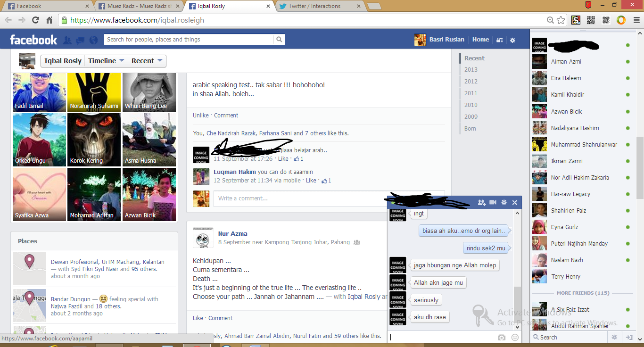Open chat sidebar options gear

click(614, 337)
